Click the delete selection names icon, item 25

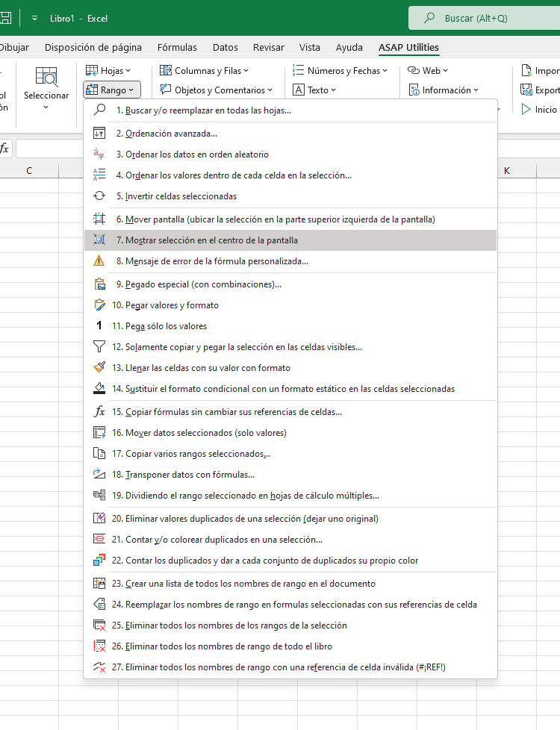99,626
